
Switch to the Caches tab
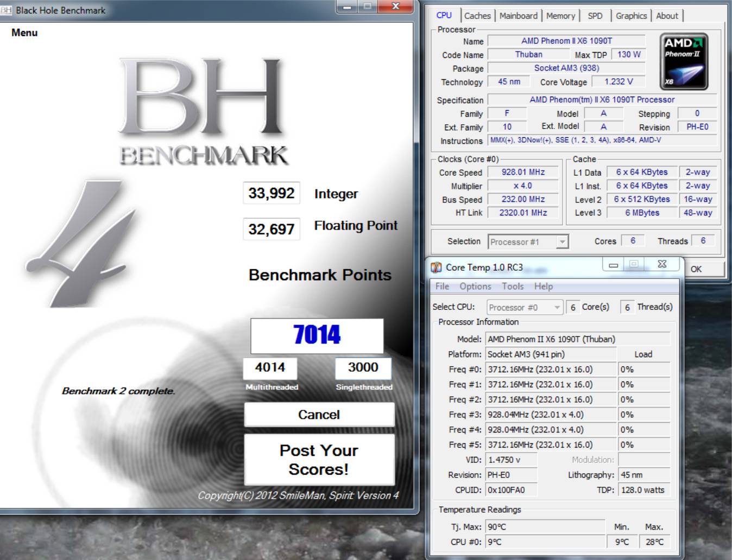tap(477, 16)
